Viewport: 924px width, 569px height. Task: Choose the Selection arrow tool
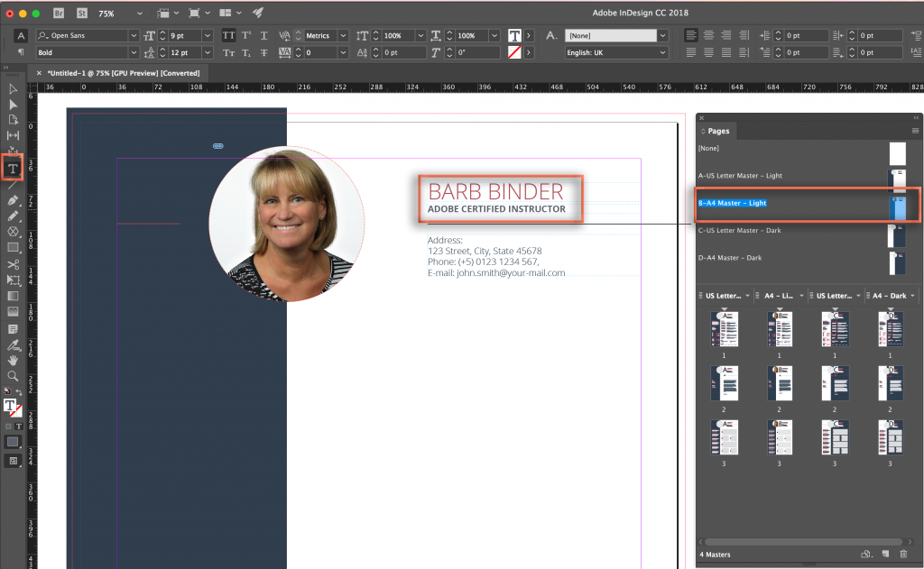point(13,88)
